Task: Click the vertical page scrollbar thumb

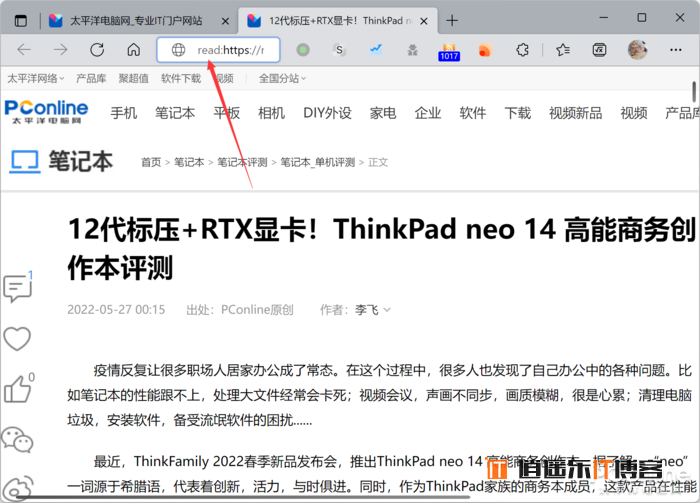Action: pyautogui.click(x=694, y=92)
